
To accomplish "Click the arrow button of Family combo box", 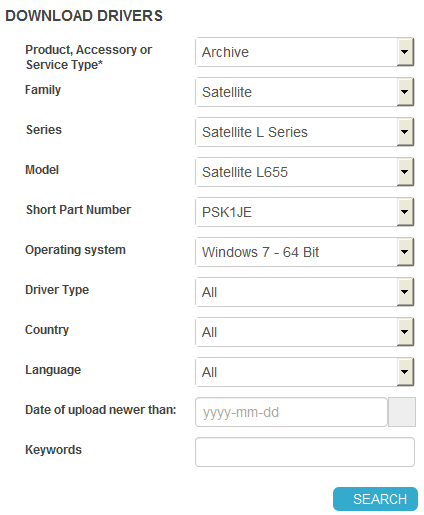I will (405, 92).
